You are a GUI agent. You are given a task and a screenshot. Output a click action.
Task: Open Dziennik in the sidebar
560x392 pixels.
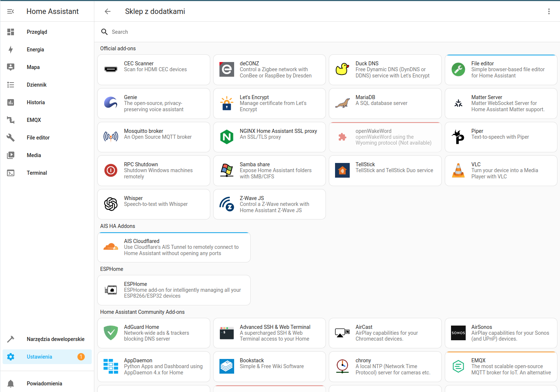point(47,85)
